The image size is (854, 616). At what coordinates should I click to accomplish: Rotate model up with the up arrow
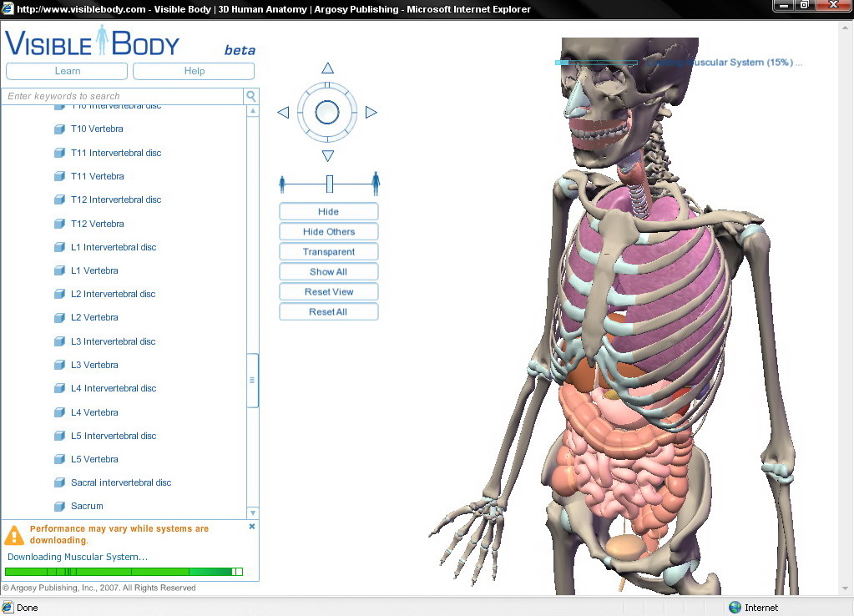[327, 68]
